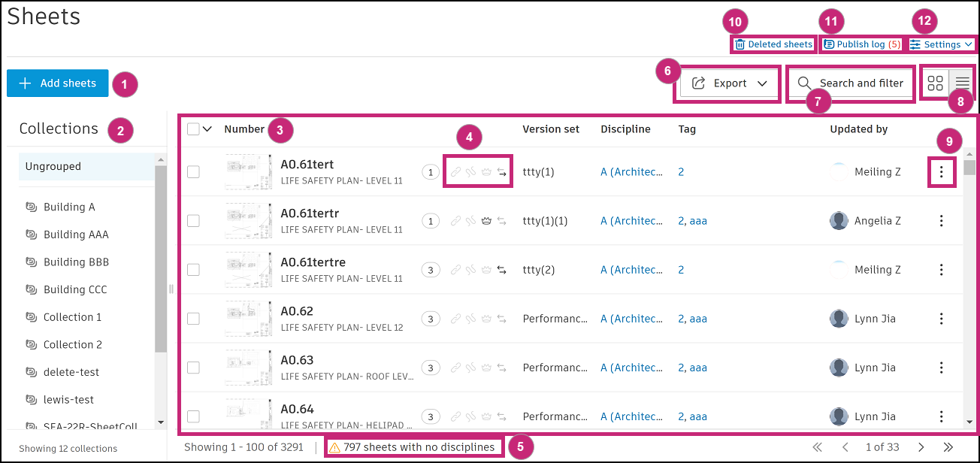980x463 pixels.
Task: Switch to grid view layout
Action: coord(936,83)
